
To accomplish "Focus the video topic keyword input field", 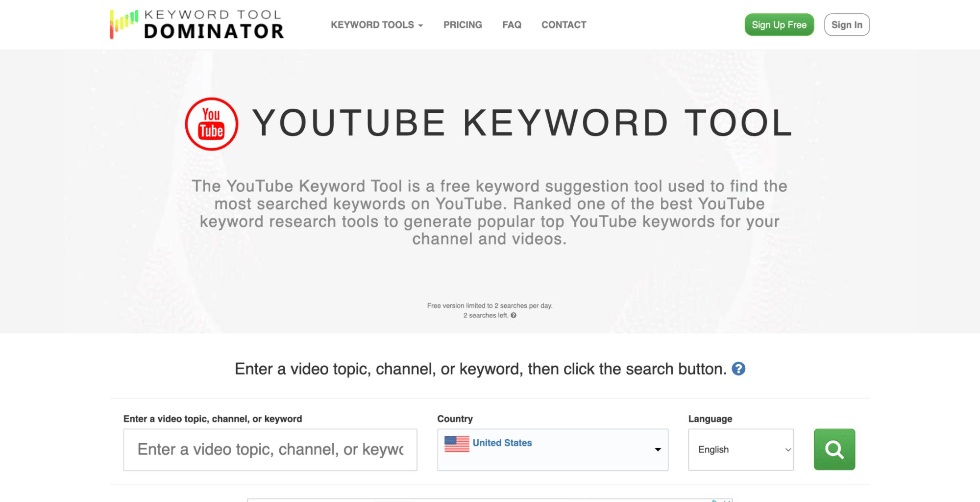I will point(270,450).
